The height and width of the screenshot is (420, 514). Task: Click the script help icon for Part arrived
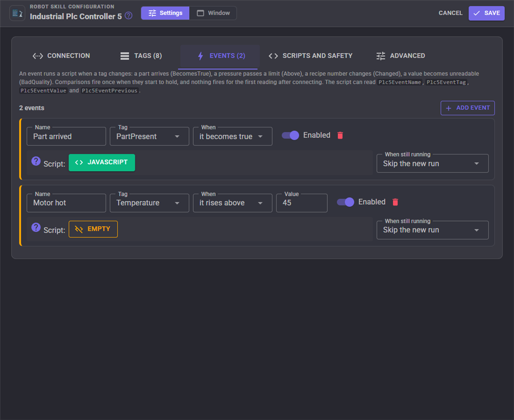tap(36, 161)
